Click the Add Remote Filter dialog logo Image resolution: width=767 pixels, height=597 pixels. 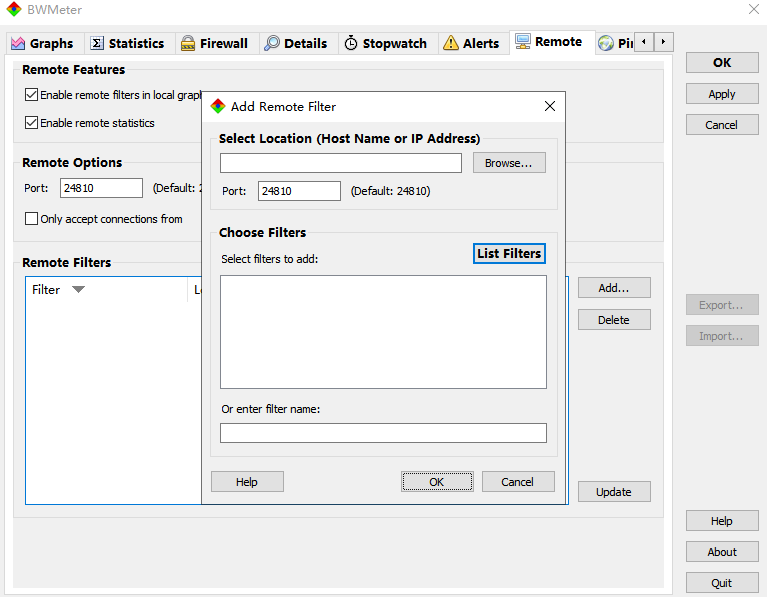pyautogui.click(x=218, y=106)
